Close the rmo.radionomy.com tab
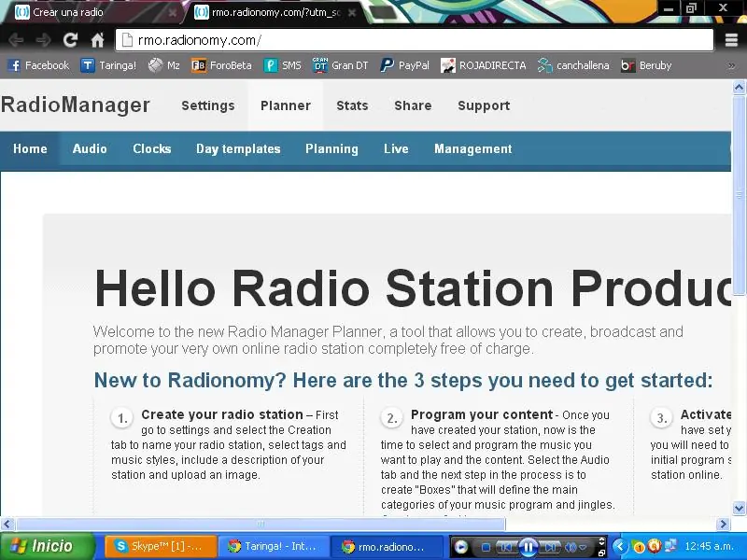 tap(352, 13)
